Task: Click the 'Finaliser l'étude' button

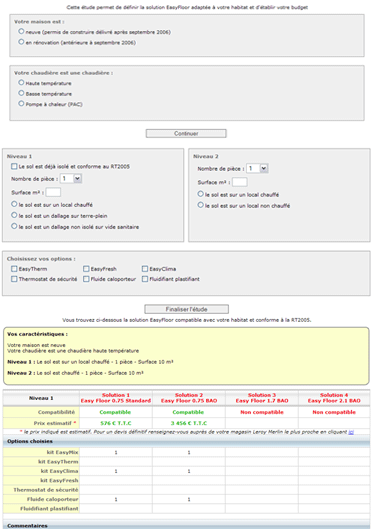Action: tap(186, 309)
